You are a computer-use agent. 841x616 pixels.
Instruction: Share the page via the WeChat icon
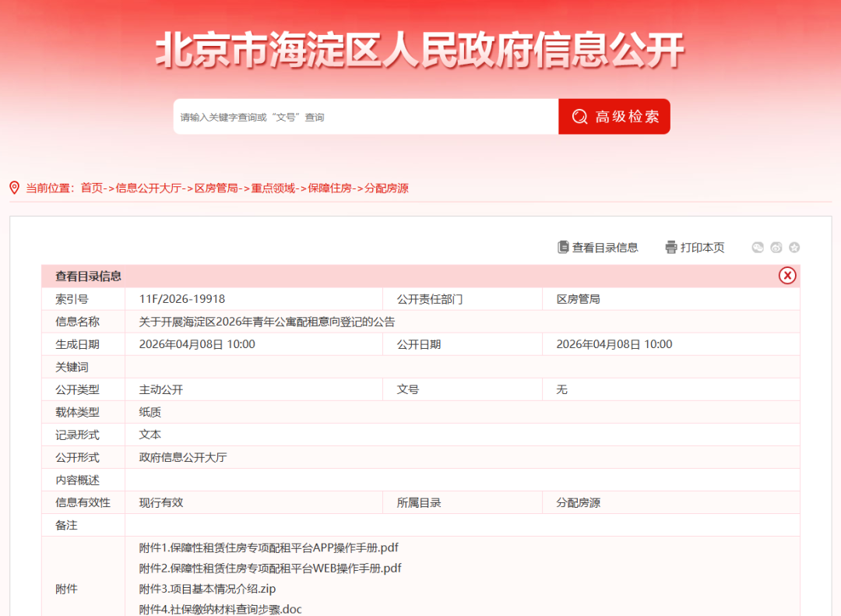coord(758,248)
